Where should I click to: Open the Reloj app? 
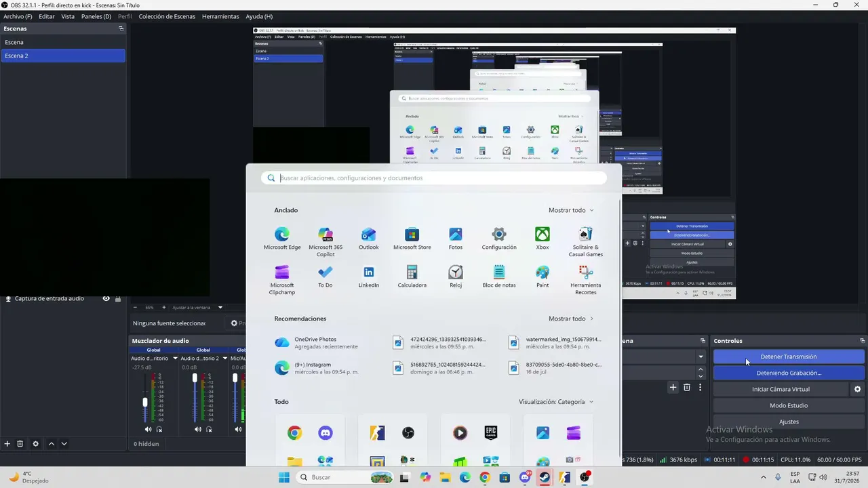[x=456, y=277]
